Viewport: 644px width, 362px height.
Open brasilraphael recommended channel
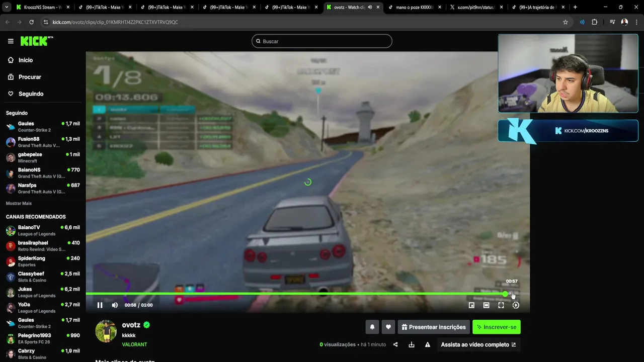[x=43, y=246]
